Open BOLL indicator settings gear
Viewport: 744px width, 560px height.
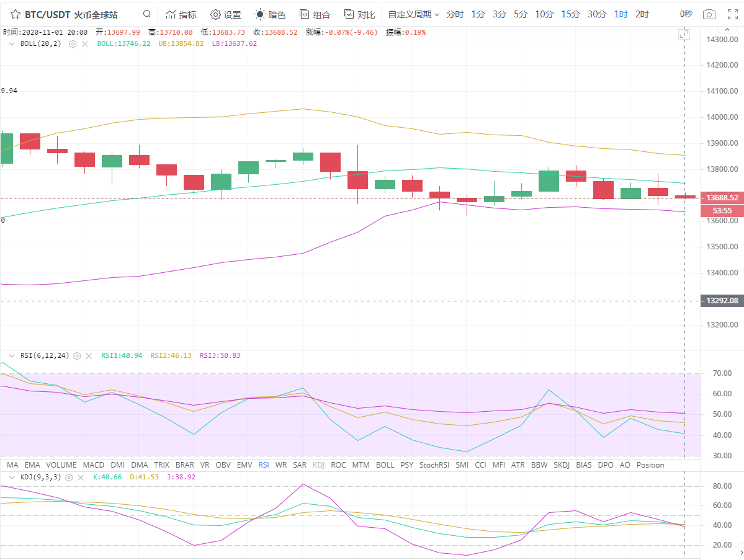click(x=73, y=44)
